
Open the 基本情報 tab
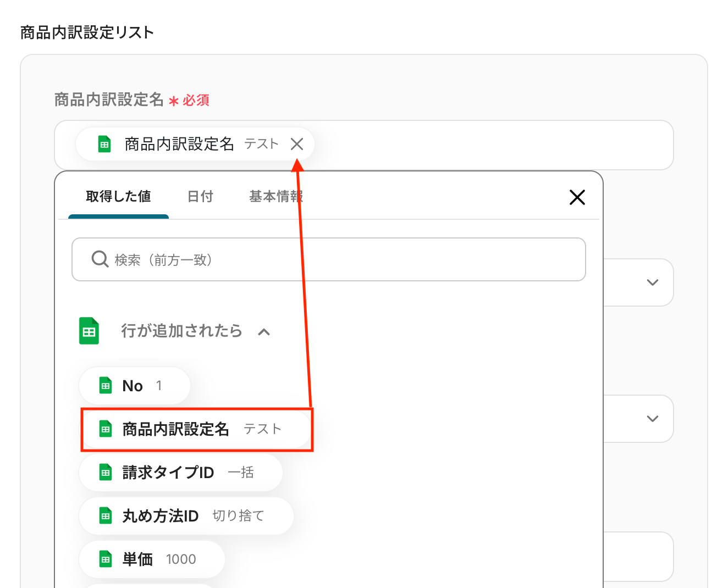(276, 197)
